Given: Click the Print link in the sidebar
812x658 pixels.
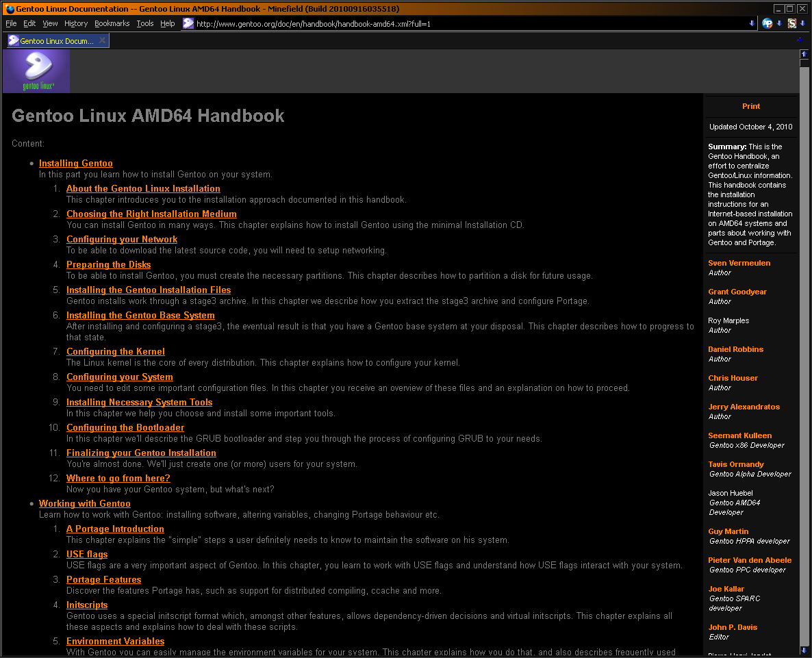Looking at the screenshot, I should coord(750,106).
